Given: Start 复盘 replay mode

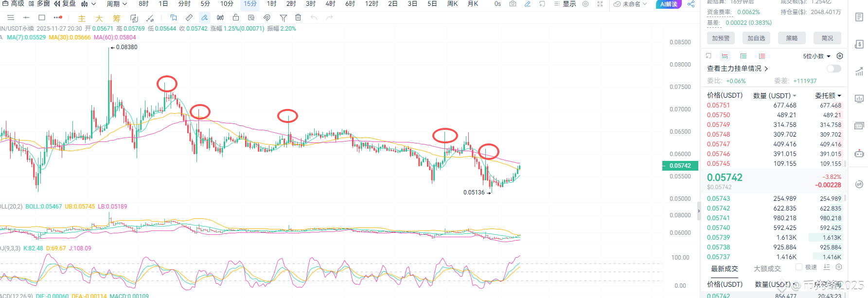Looking at the screenshot, I should 65,3.
